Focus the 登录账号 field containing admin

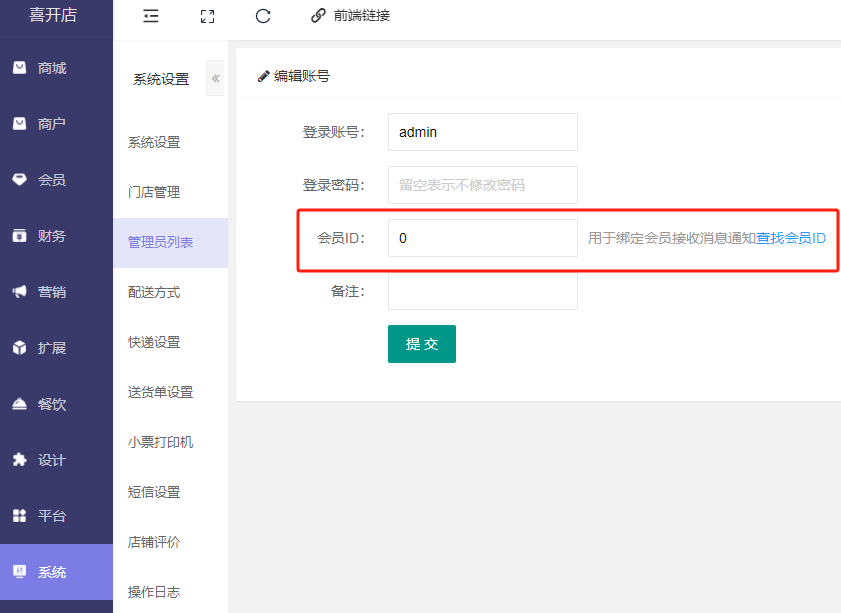coord(483,132)
